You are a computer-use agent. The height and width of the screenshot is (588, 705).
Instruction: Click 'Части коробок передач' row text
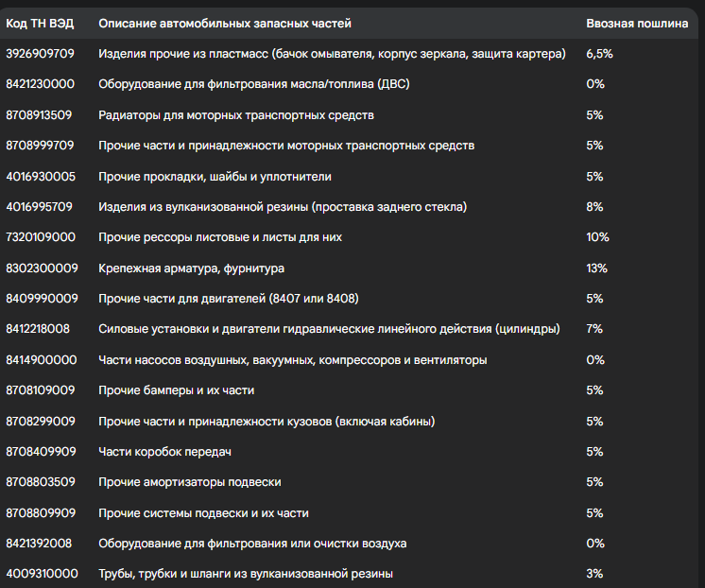coord(164,452)
